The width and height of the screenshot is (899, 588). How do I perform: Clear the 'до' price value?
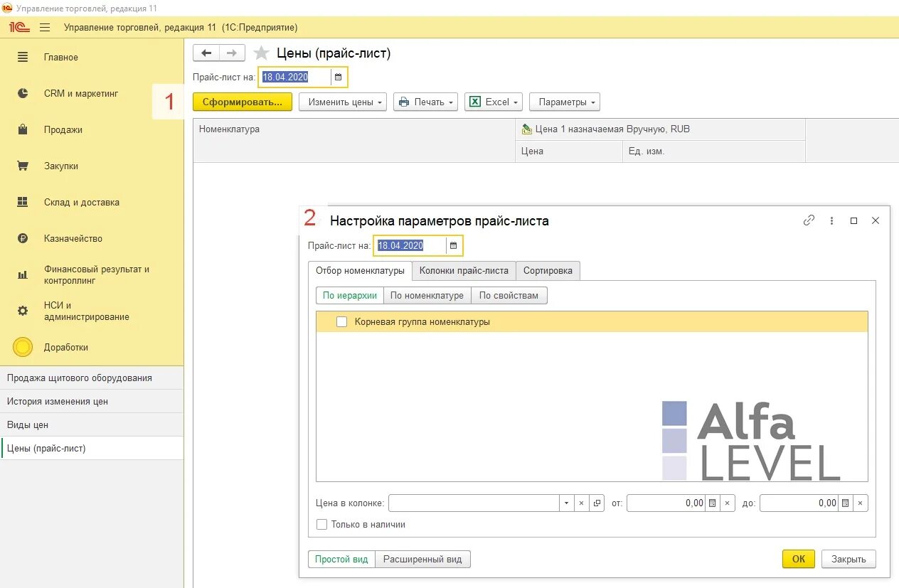[x=861, y=503]
